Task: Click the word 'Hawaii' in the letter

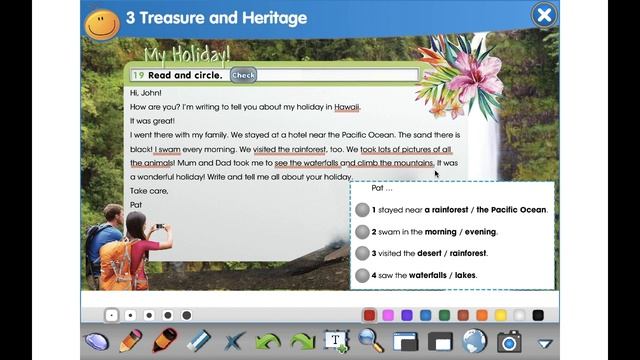Action: click(347, 107)
